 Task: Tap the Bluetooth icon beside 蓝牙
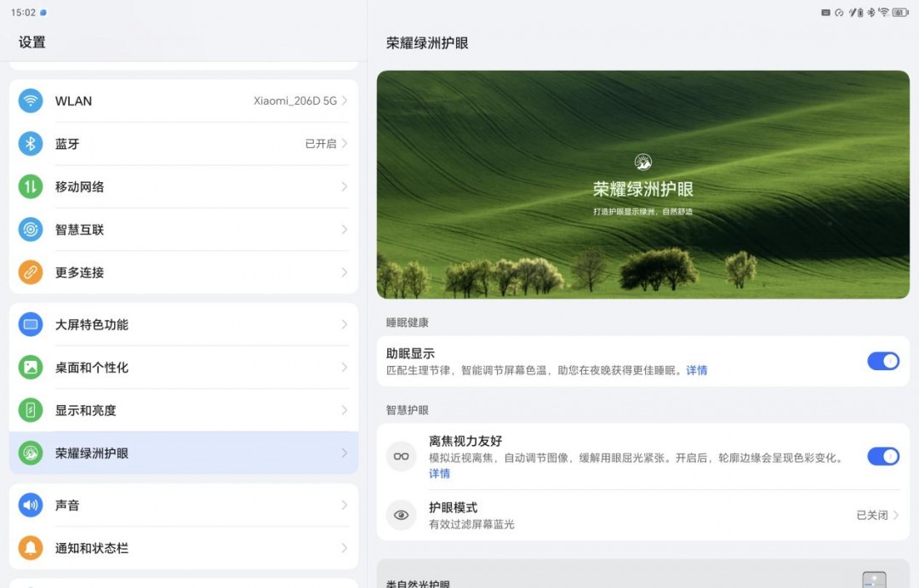click(x=31, y=144)
